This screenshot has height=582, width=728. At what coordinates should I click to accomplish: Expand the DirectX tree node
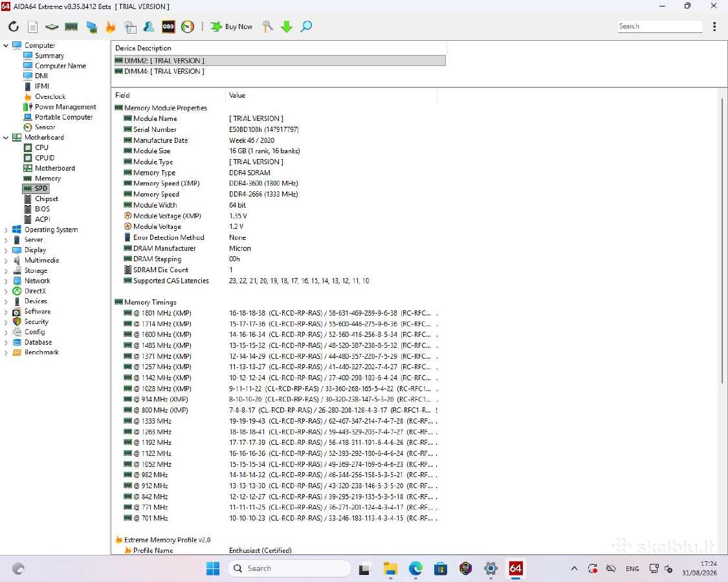click(6, 291)
